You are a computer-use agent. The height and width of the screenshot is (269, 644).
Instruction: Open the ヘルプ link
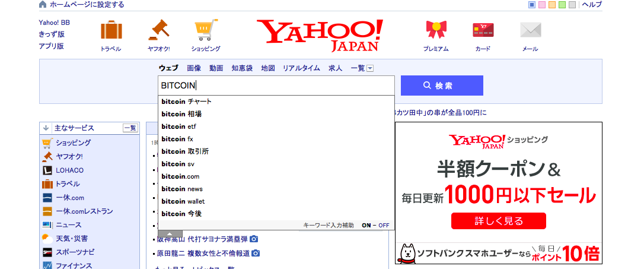coord(592,5)
